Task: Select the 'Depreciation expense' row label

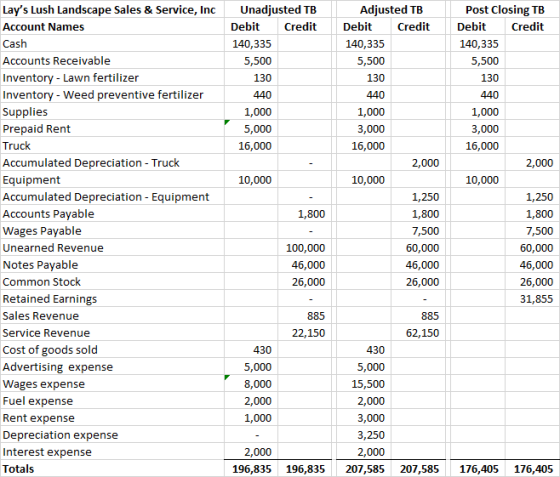Action: pyautogui.click(x=112, y=435)
